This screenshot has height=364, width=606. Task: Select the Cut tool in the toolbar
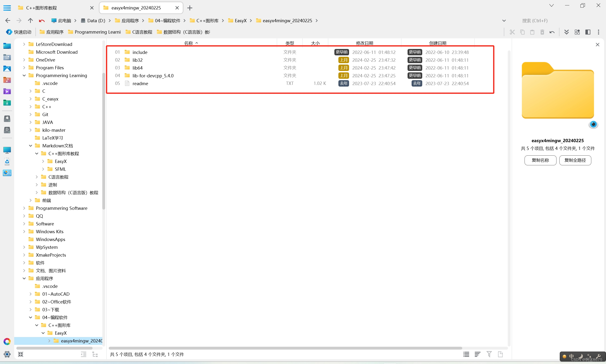pos(512,32)
